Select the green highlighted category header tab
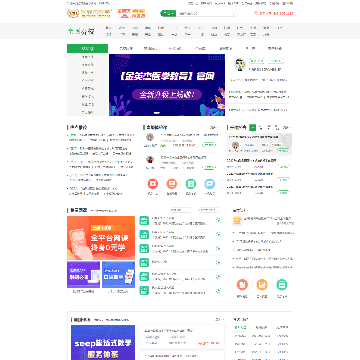 [87, 49]
